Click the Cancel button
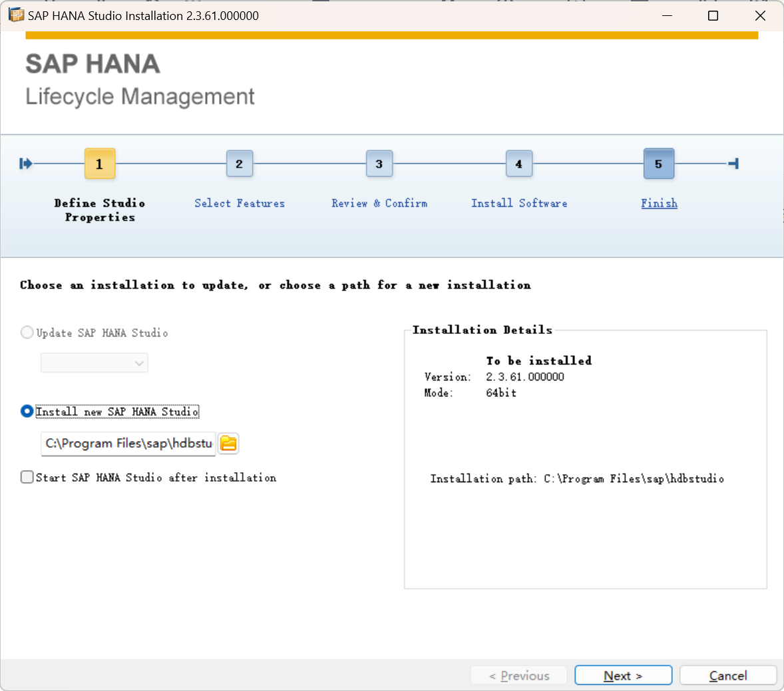 click(728, 676)
